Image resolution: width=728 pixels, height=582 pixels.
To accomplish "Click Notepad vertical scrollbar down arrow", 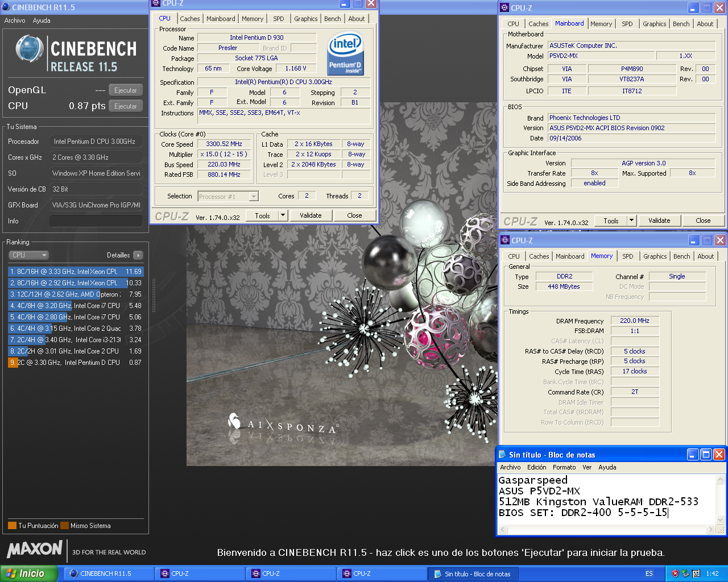I will point(720,519).
